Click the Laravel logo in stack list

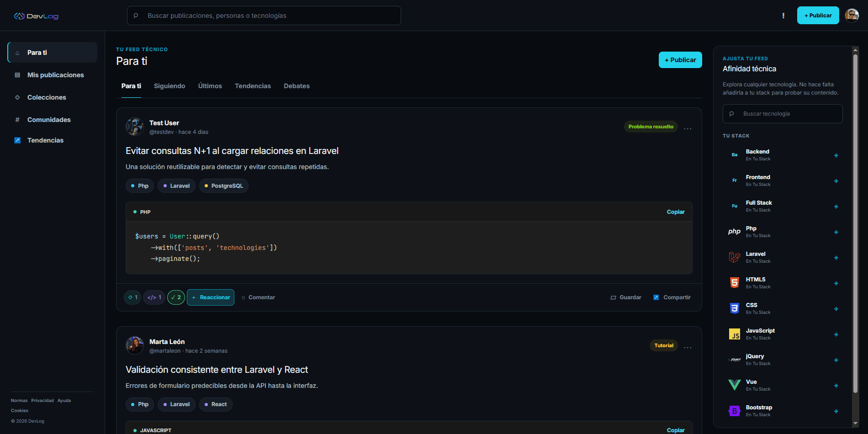click(734, 257)
